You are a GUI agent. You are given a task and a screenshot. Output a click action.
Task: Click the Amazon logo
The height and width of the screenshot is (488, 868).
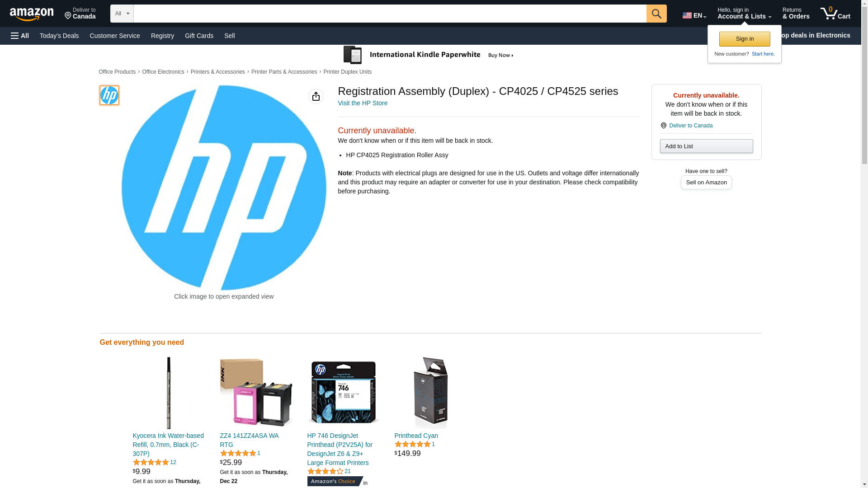pyautogui.click(x=32, y=14)
